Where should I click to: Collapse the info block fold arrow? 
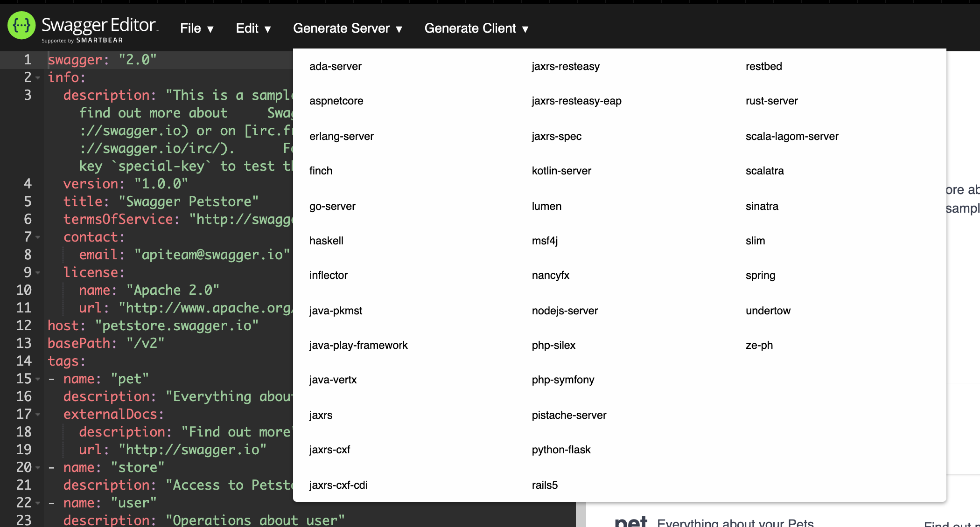38,78
